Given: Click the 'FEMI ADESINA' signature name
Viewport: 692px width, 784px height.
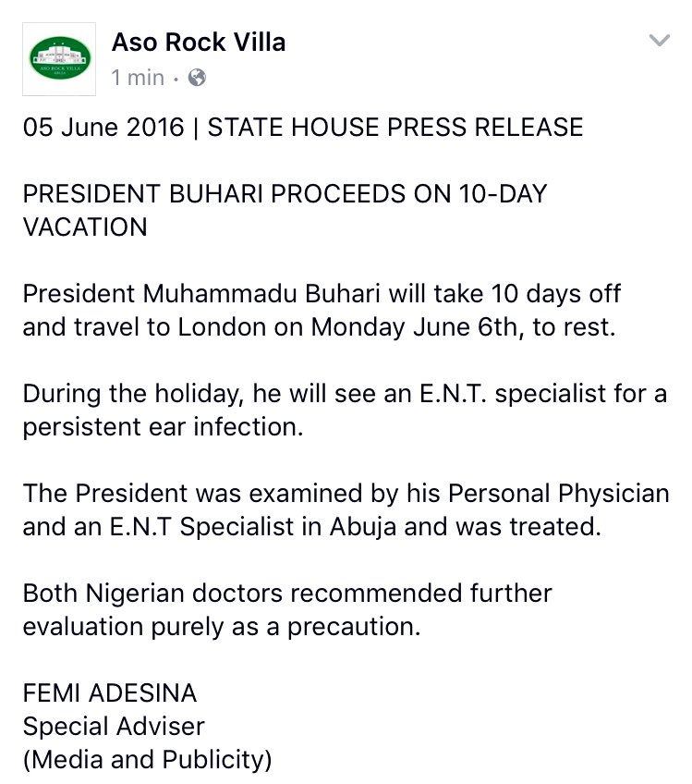Looking at the screenshot, I should click(x=110, y=693).
